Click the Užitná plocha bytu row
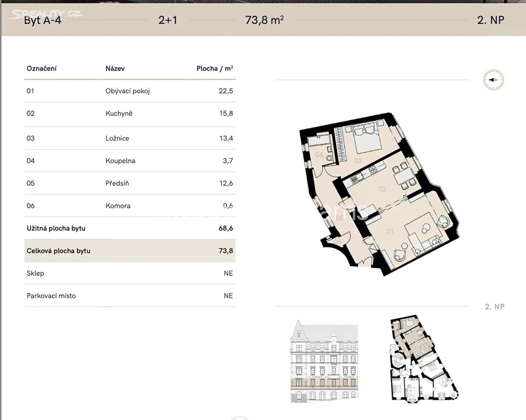 (130, 228)
